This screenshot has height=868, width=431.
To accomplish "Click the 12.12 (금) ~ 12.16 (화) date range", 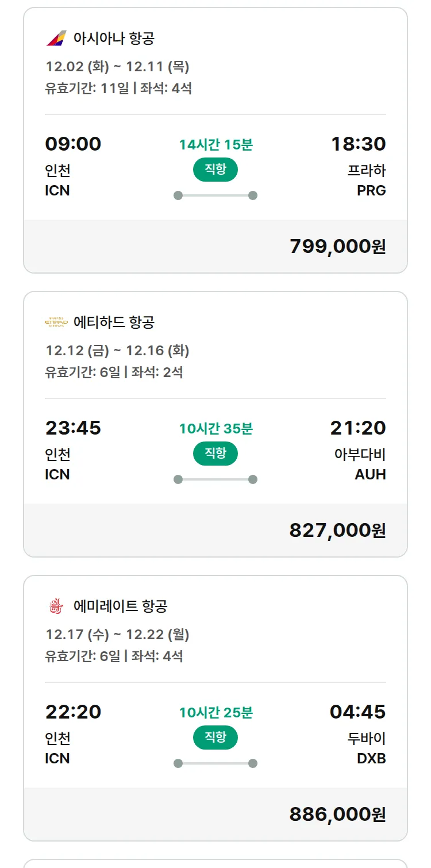I will click(x=117, y=351).
